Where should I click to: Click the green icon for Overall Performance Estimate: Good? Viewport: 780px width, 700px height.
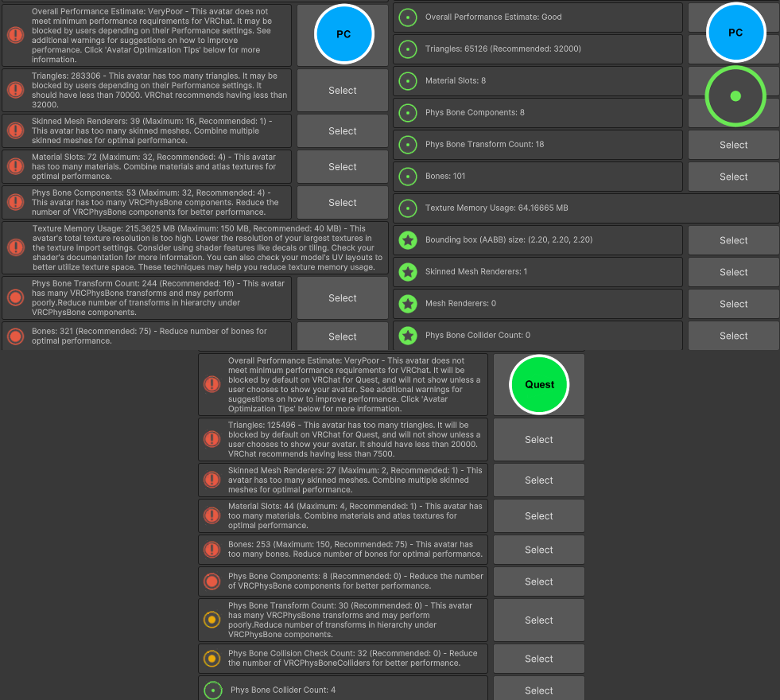coord(408,17)
